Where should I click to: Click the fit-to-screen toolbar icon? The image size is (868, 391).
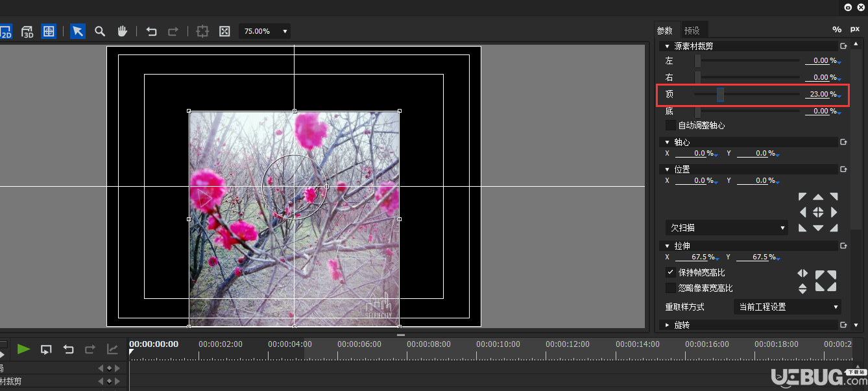224,31
